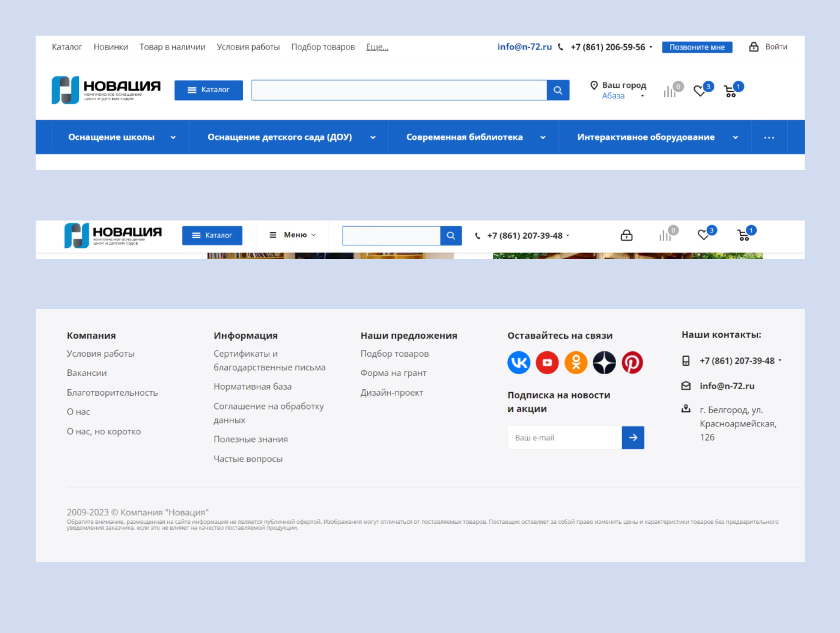
Task: Open the Вакансии footer link
Action: 87,373
